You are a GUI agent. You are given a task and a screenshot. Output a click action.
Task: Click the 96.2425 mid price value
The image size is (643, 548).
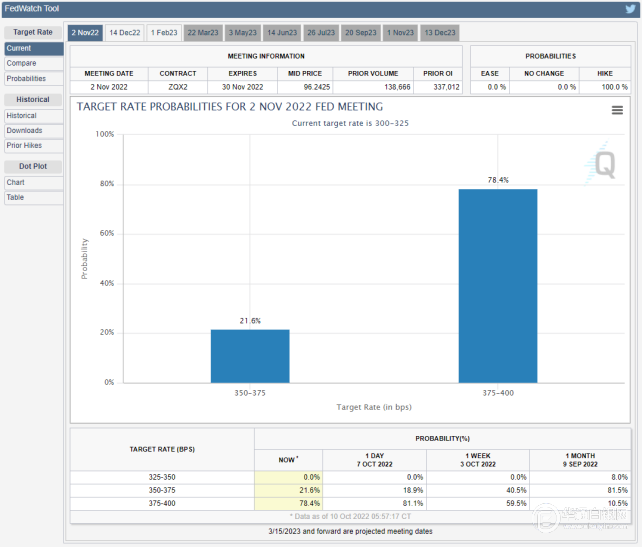(x=317, y=87)
